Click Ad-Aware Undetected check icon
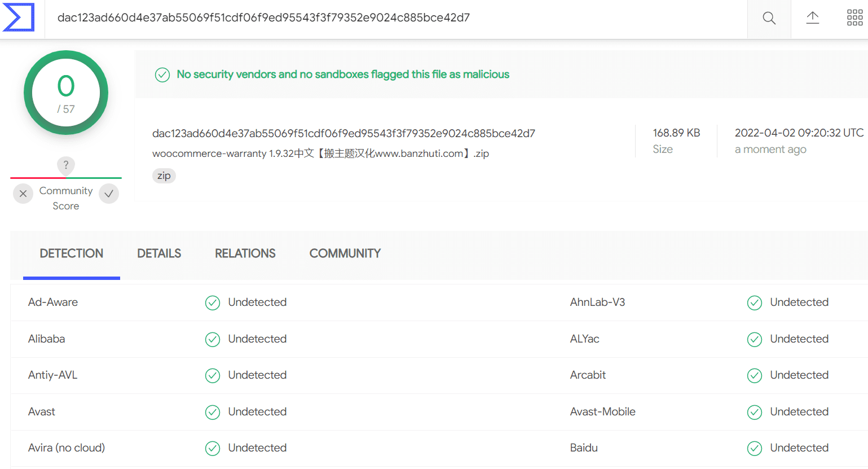 point(213,303)
